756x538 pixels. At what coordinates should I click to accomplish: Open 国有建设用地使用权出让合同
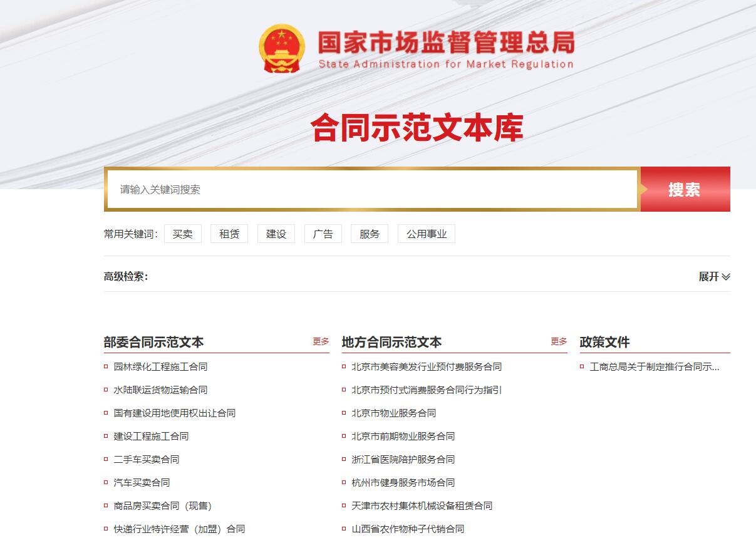(x=175, y=413)
